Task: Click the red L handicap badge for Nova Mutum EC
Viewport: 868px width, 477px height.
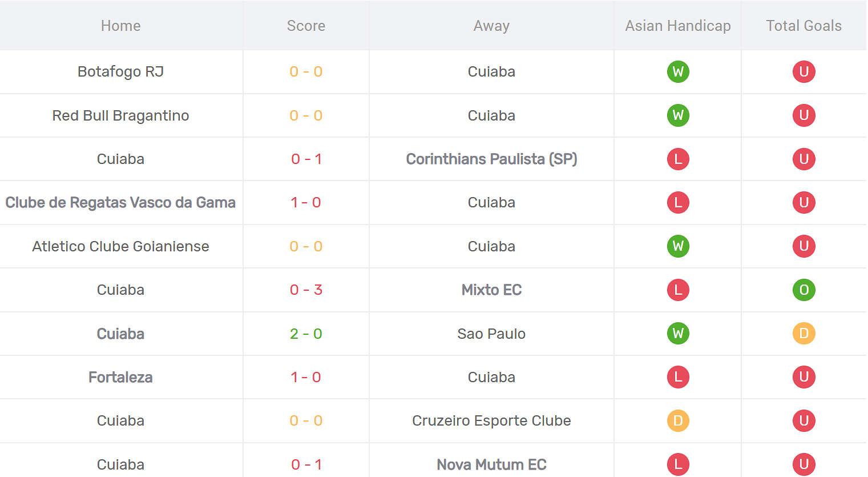Action: click(x=678, y=464)
